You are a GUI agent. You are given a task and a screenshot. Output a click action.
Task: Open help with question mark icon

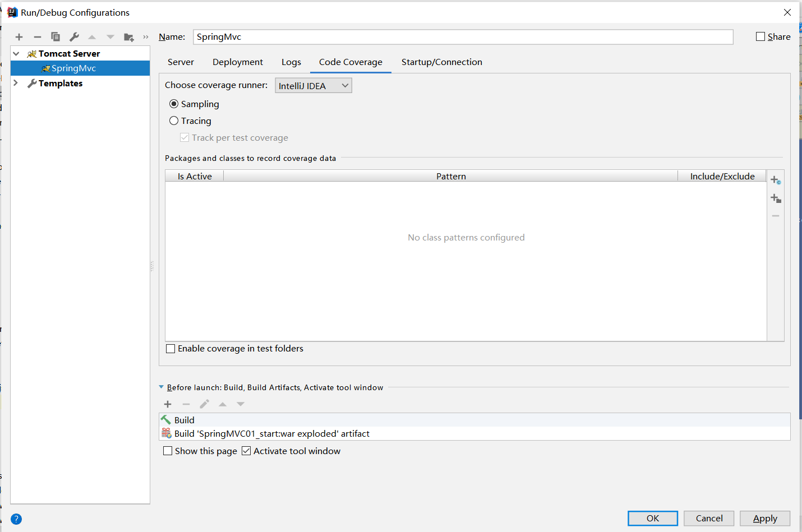(x=16, y=519)
